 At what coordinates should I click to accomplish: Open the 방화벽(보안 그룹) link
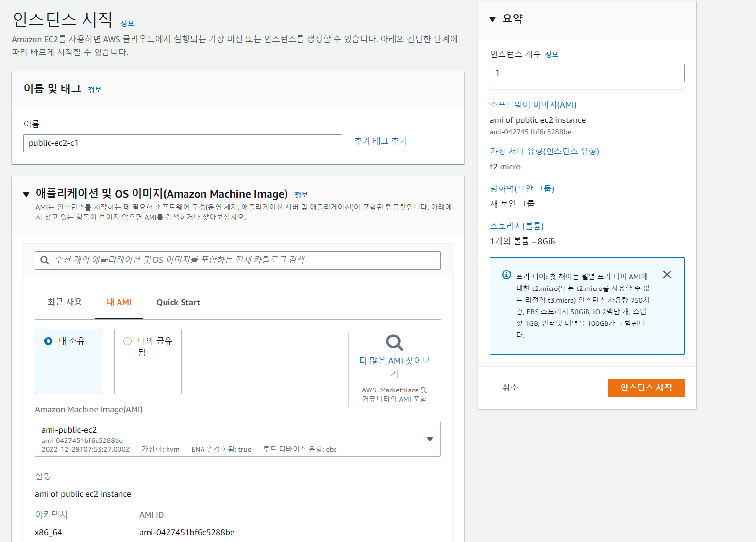(521, 188)
